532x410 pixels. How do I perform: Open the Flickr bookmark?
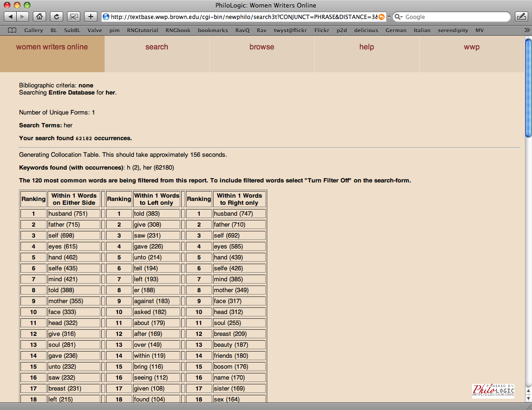[x=322, y=30]
